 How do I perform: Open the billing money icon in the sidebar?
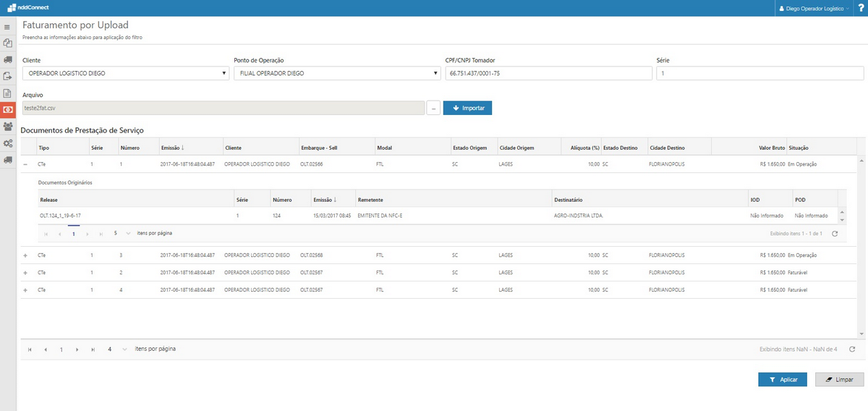click(x=7, y=109)
